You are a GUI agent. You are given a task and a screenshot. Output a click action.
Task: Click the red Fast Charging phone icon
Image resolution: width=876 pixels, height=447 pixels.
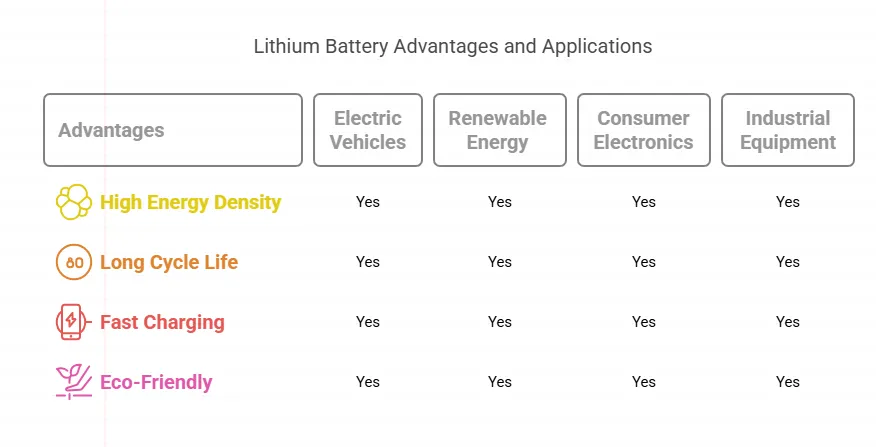[73, 322]
